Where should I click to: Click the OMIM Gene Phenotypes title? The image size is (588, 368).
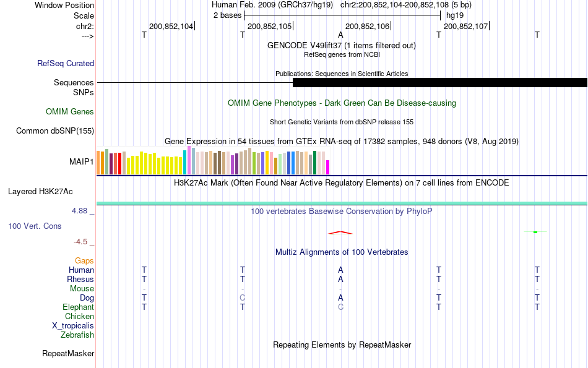coord(342,103)
